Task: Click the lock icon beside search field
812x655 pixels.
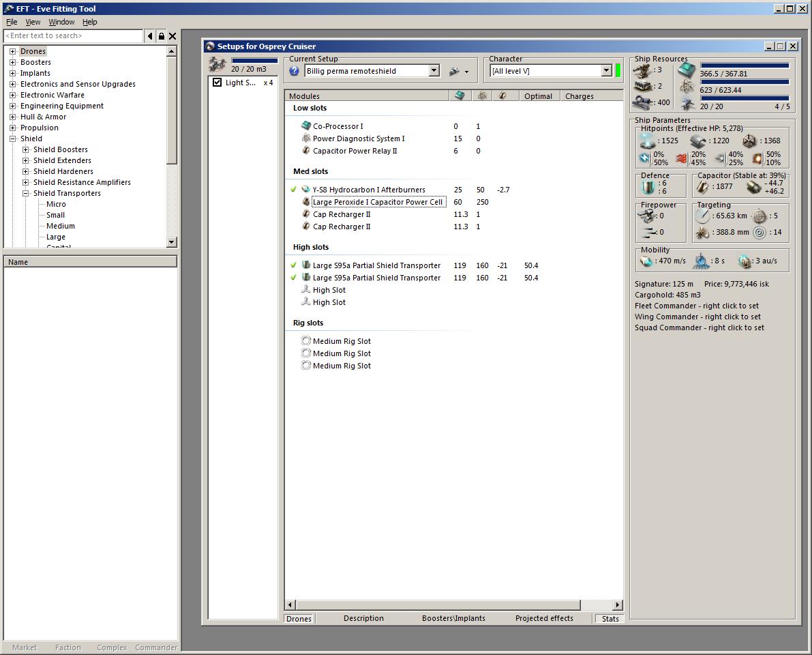Action: (x=162, y=35)
